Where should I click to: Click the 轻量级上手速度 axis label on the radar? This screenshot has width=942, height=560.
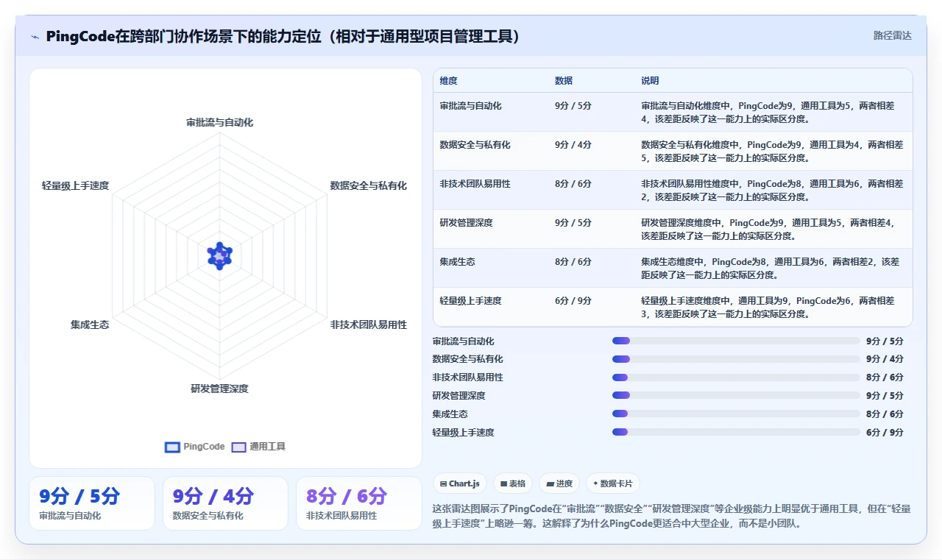pos(75,185)
